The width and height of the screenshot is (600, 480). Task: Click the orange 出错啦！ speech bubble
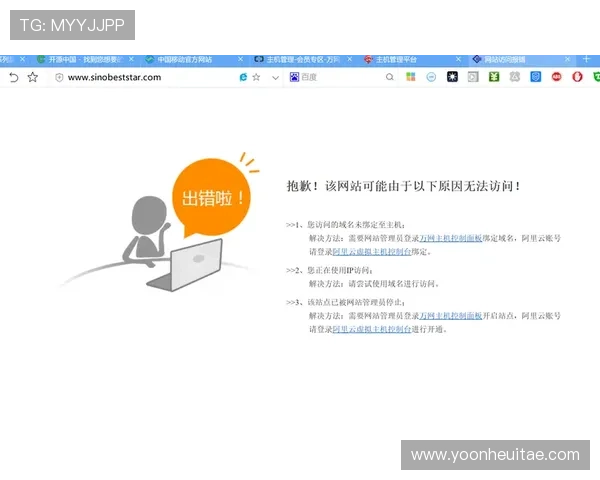pos(211,198)
